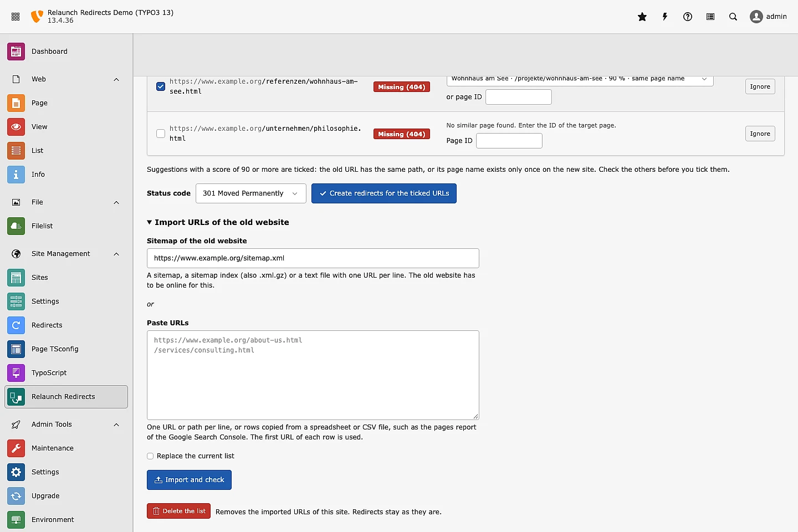This screenshot has height=532, width=798.
Task: Open the help question mark icon
Action: [x=688, y=17]
